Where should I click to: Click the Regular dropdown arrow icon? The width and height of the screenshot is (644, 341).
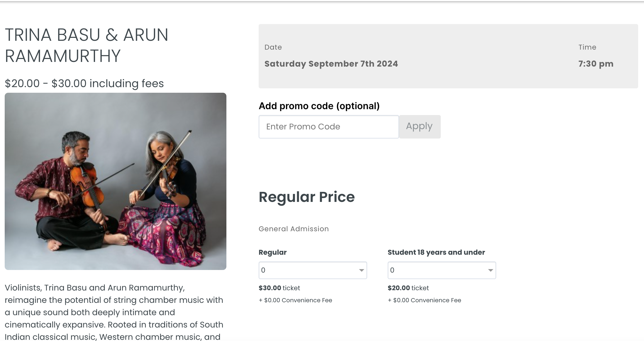coord(361,270)
